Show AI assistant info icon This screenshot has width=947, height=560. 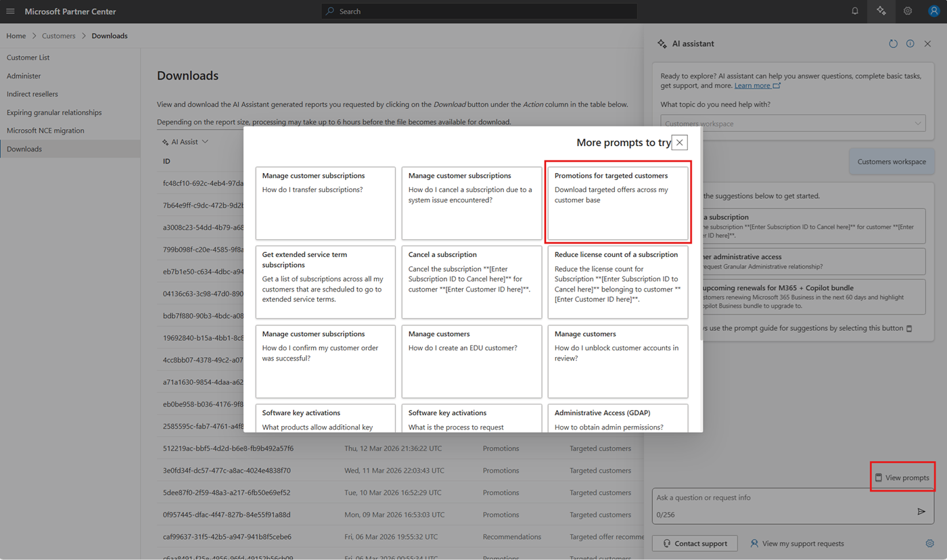[x=910, y=44]
